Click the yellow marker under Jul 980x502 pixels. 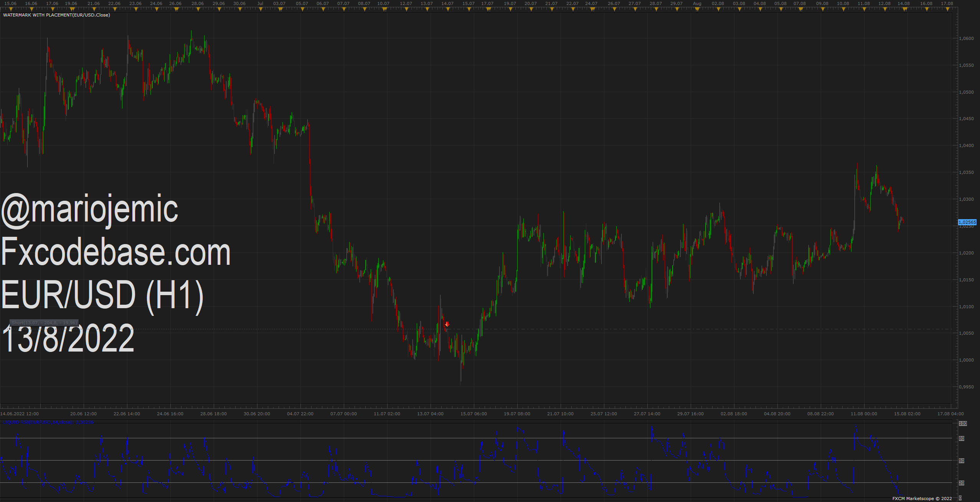pyautogui.click(x=260, y=9)
